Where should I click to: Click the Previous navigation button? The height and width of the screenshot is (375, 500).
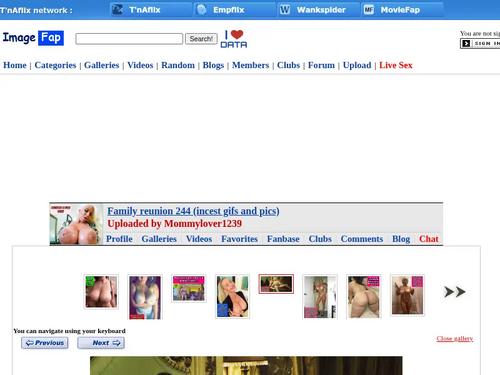[x=45, y=343]
